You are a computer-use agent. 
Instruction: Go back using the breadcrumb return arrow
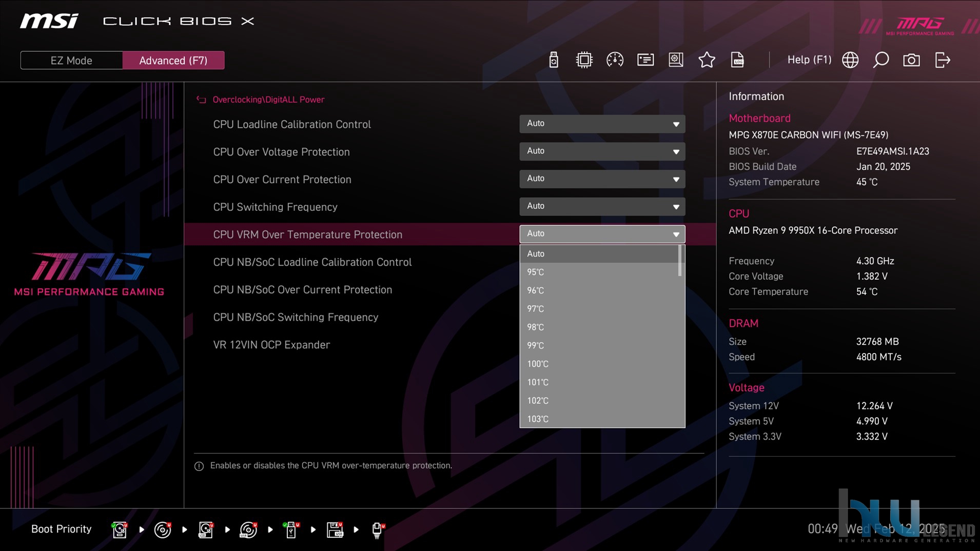pyautogui.click(x=201, y=100)
